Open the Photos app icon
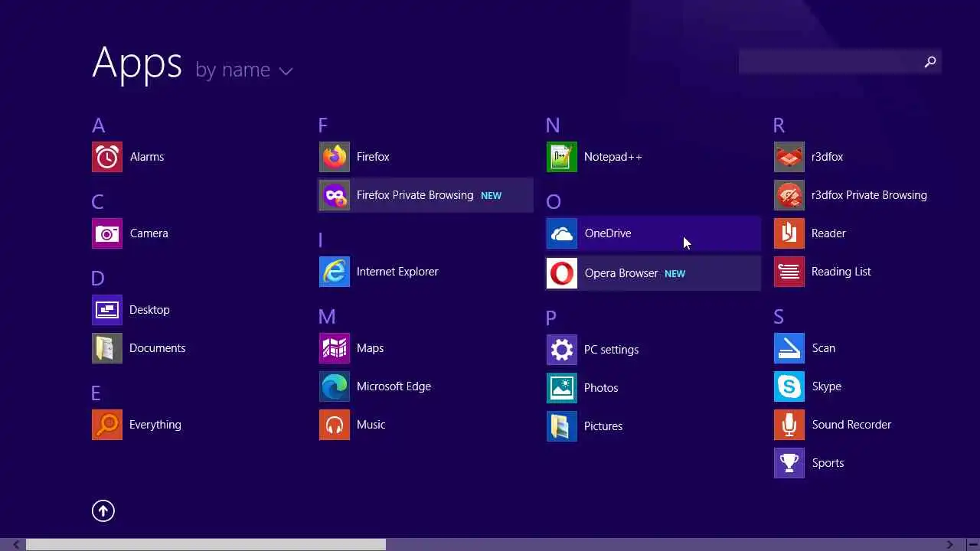The height and width of the screenshot is (551, 980). (x=562, y=388)
